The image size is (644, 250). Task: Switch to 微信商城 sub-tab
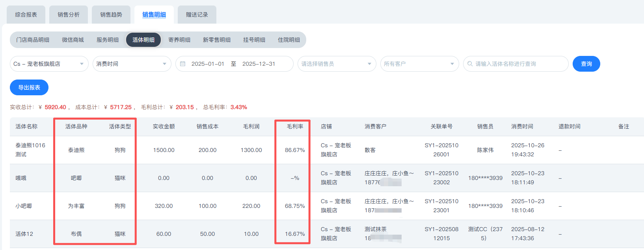point(73,40)
